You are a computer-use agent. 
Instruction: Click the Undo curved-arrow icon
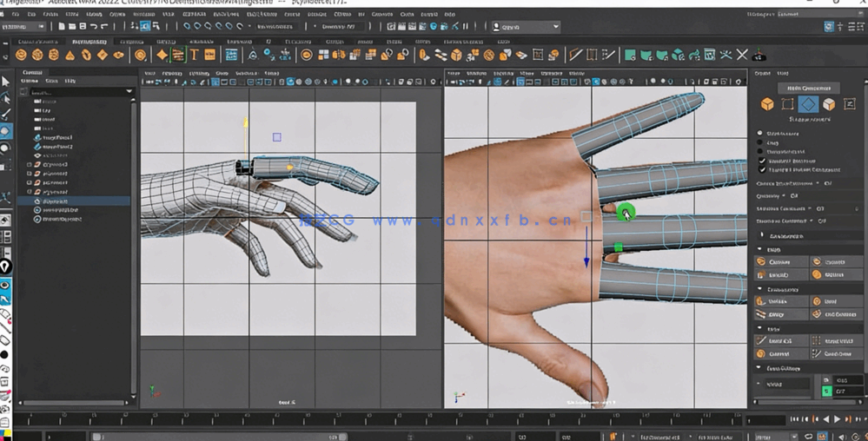point(94,26)
